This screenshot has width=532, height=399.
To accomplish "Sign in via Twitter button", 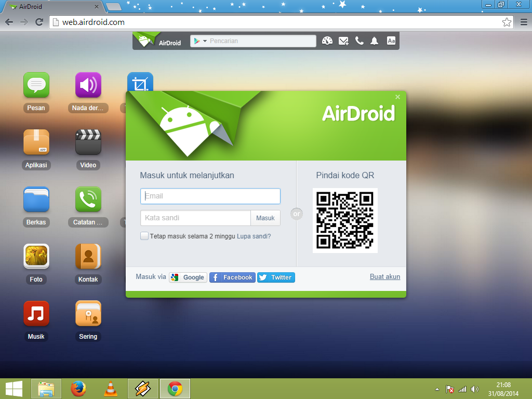I will pos(276,277).
